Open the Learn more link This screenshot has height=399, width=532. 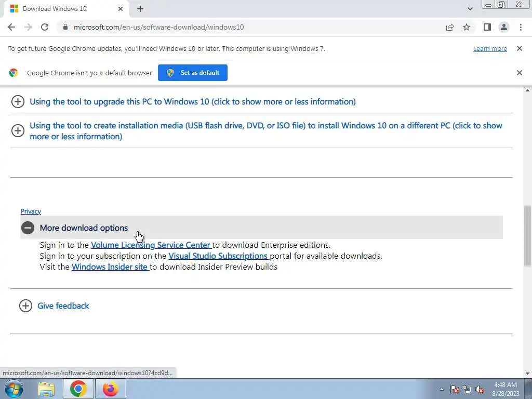(490, 48)
